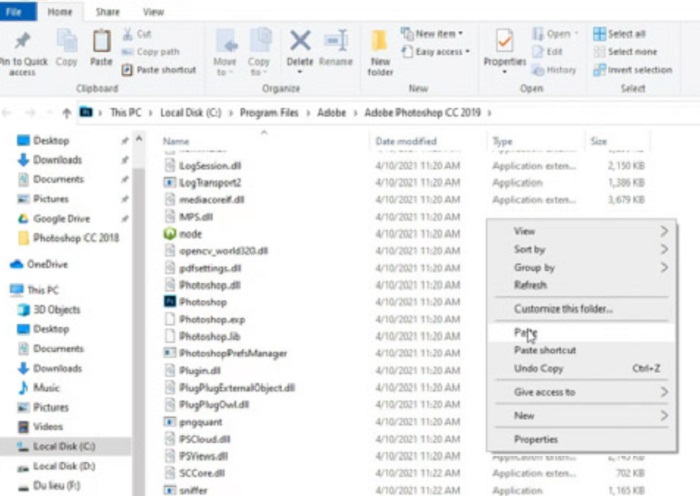The image size is (700, 496).
Task: Click Open in ribbon Open group
Action: pos(555,34)
